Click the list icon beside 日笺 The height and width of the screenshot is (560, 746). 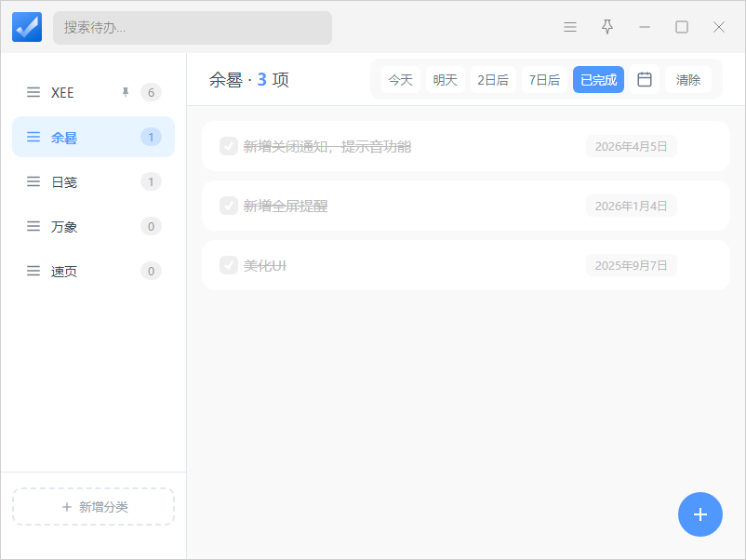click(x=33, y=181)
